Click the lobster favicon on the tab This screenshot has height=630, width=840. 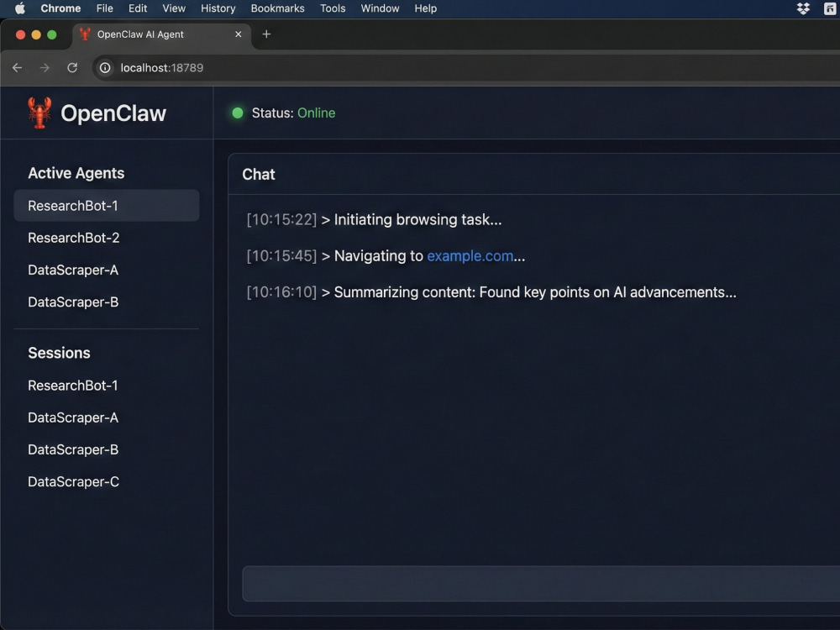tap(85, 34)
